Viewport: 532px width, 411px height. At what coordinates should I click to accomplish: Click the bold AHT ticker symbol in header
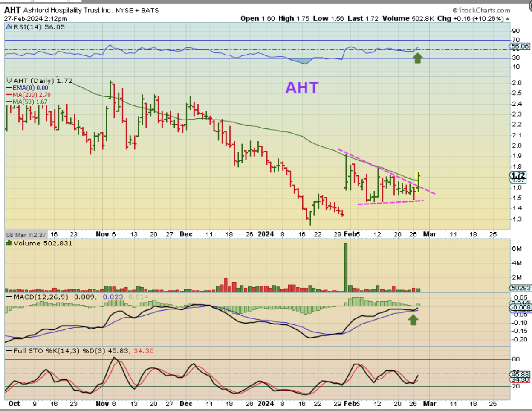click(x=12, y=10)
